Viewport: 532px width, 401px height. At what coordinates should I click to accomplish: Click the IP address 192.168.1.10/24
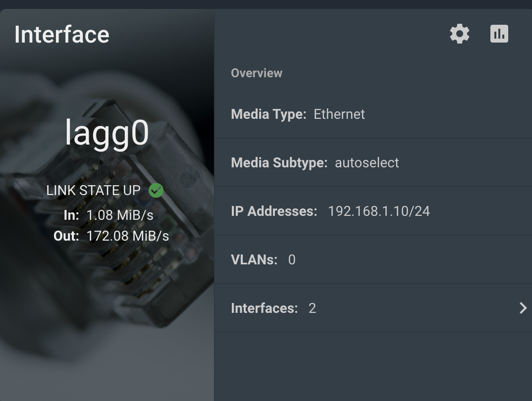pyautogui.click(x=379, y=211)
